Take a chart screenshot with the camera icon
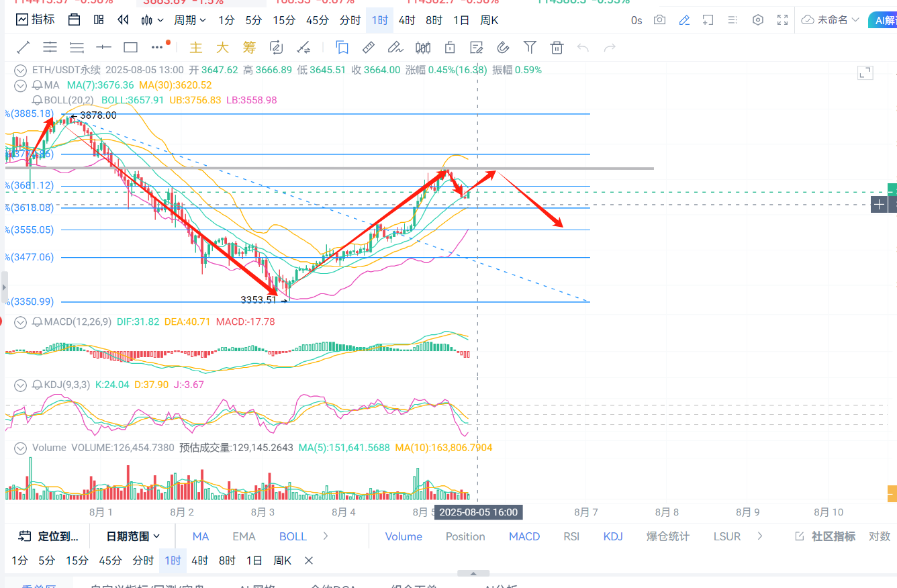The image size is (897, 588). (x=660, y=20)
